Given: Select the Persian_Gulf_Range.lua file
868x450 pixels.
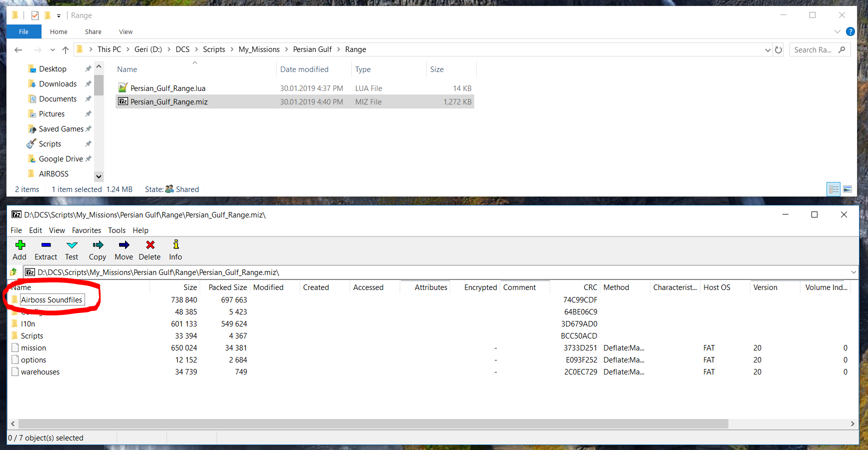Looking at the screenshot, I should tap(168, 88).
